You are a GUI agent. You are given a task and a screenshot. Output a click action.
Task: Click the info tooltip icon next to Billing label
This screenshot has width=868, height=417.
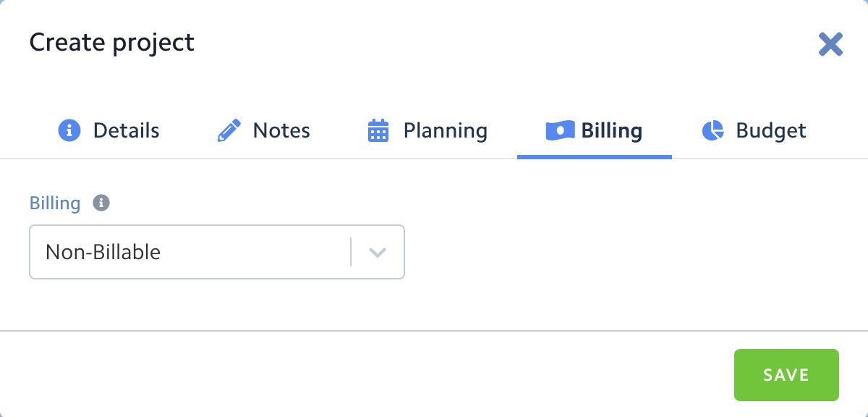(101, 203)
